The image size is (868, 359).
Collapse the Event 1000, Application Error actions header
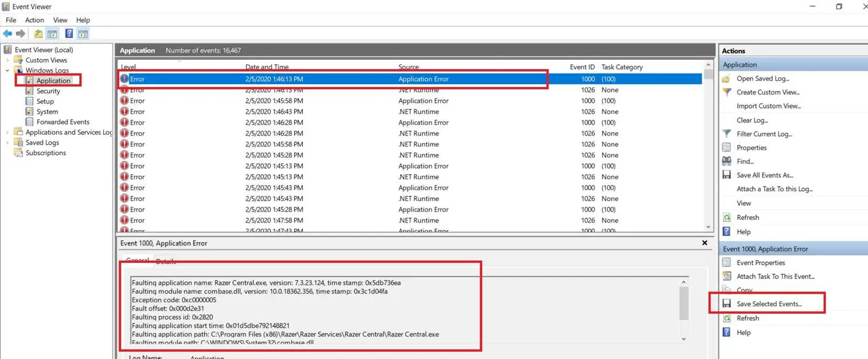pos(793,248)
